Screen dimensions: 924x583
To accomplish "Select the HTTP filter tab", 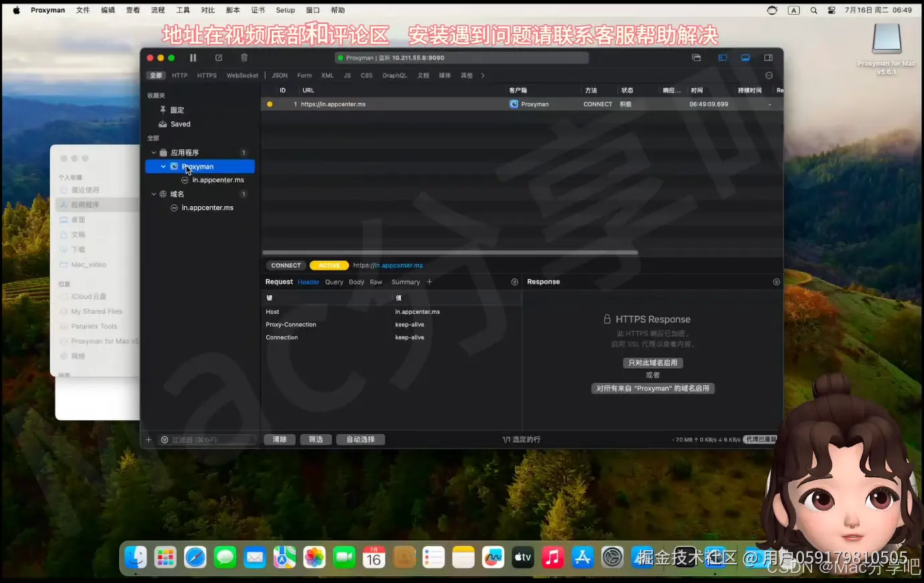I will [179, 76].
